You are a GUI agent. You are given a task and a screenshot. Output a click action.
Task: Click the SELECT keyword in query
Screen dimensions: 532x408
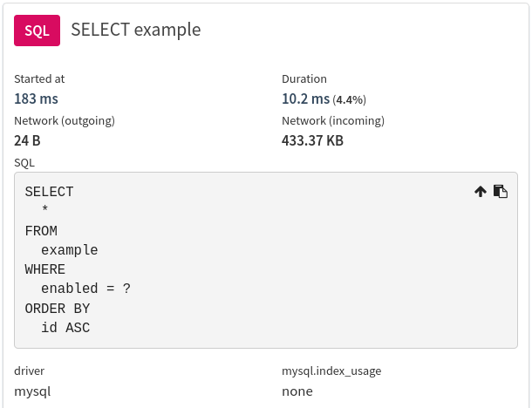(x=49, y=192)
